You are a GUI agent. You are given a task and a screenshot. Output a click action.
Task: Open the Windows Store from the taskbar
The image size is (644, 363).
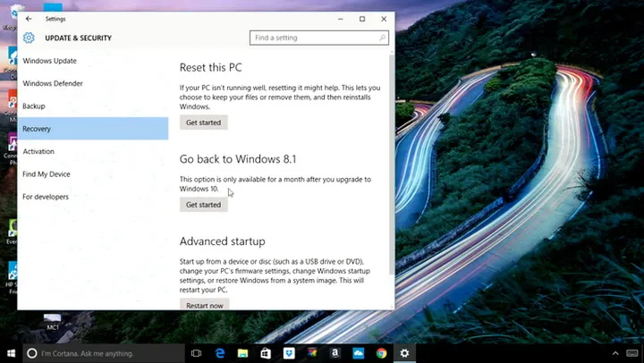266,353
